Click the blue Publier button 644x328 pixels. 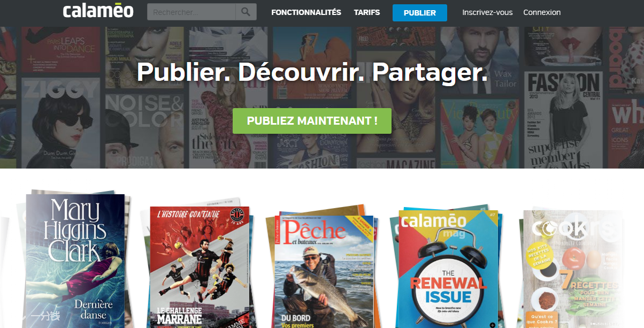tap(420, 13)
